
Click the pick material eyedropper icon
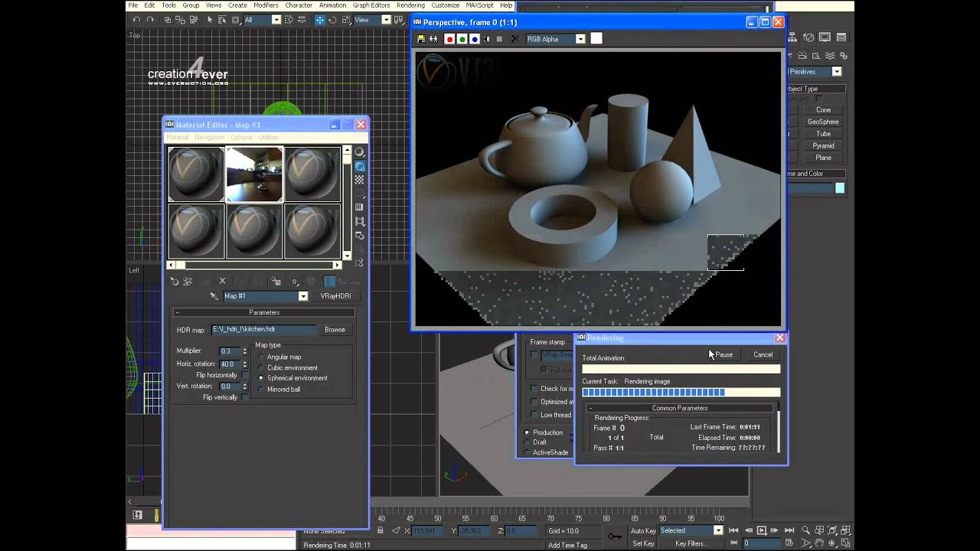(x=214, y=296)
